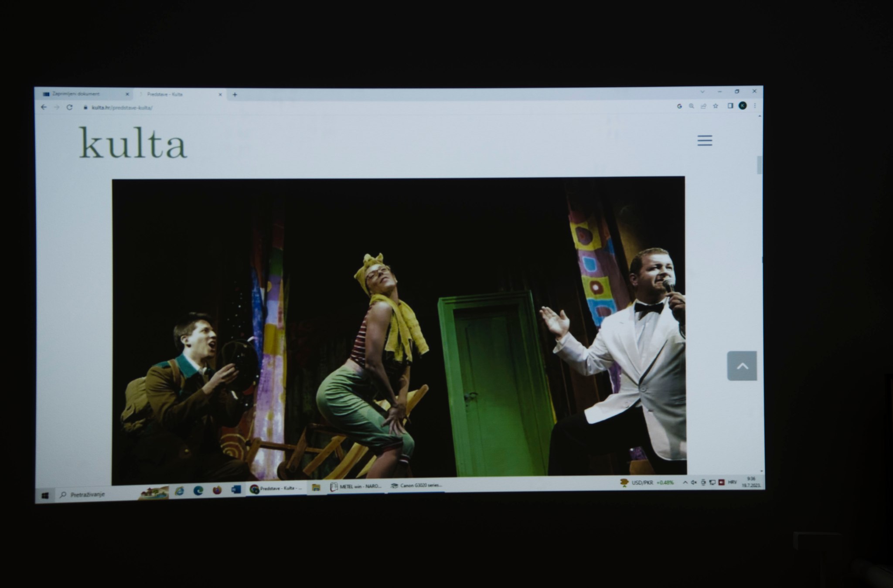Select the Predstave - Kulta tab
This screenshot has width=893, height=588.
[x=181, y=94]
